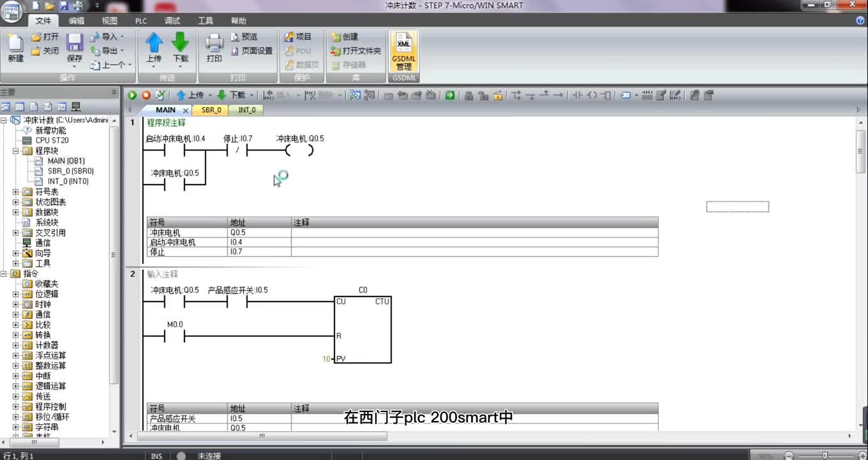Screen dimensions: 868x460
Task: Click the editor vertical scrollbar thumb
Action: (x=860, y=151)
